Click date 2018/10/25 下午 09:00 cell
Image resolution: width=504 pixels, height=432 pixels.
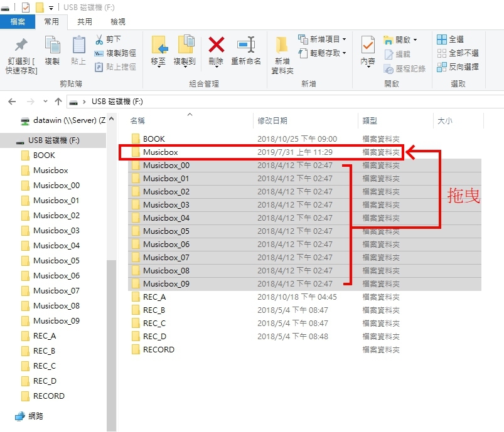tap(297, 139)
